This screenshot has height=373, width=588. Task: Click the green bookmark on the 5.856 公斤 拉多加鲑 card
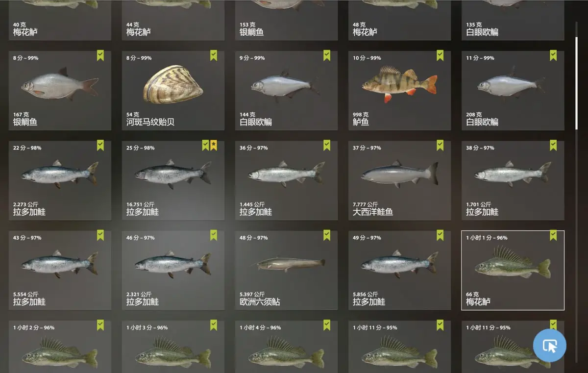pyautogui.click(x=440, y=235)
